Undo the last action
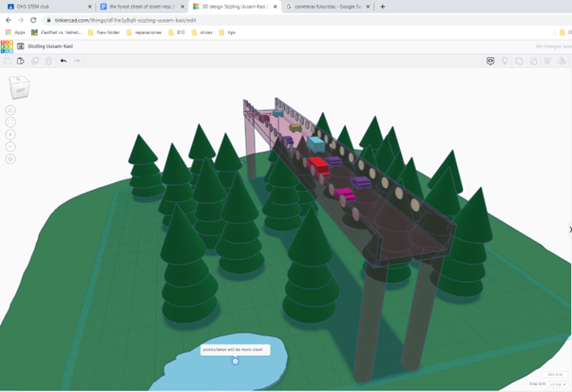 [x=63, y=61]
